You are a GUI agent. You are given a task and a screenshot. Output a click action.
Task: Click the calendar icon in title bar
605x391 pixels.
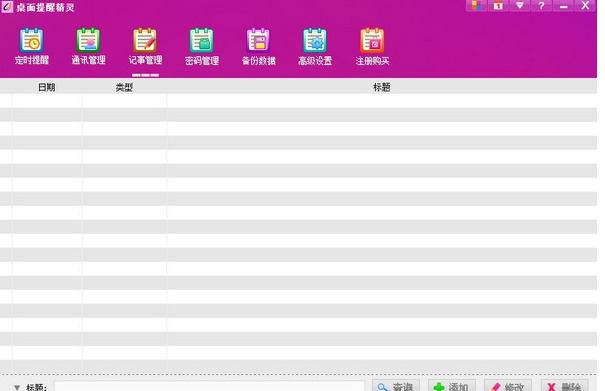498,6
